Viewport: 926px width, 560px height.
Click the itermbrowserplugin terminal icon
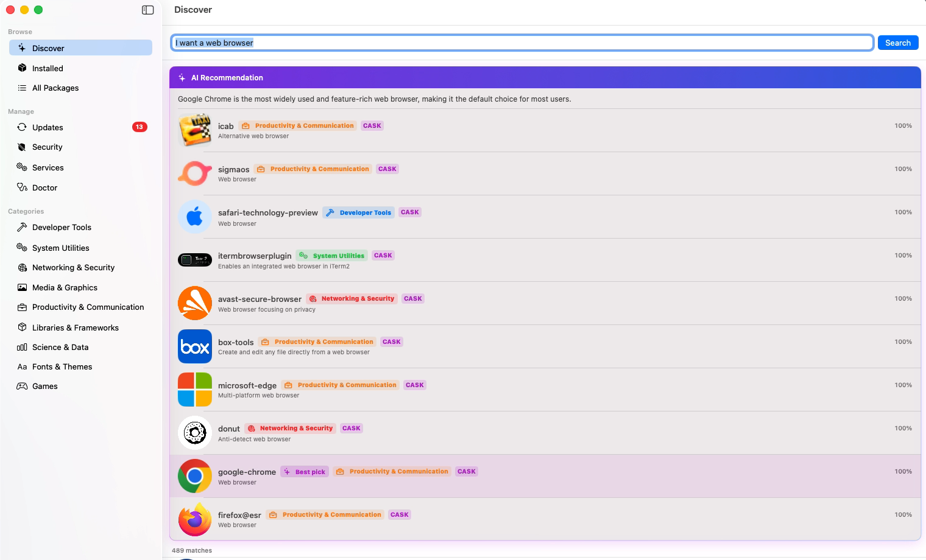[x=195, y=260]
